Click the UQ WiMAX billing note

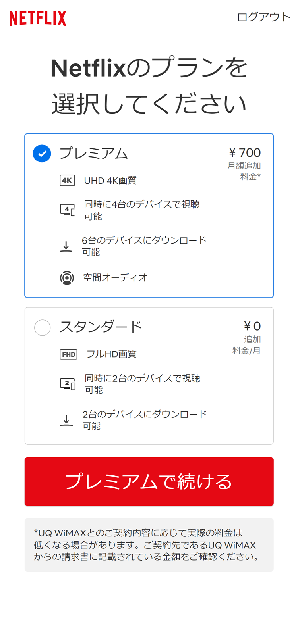pos(149,544)
